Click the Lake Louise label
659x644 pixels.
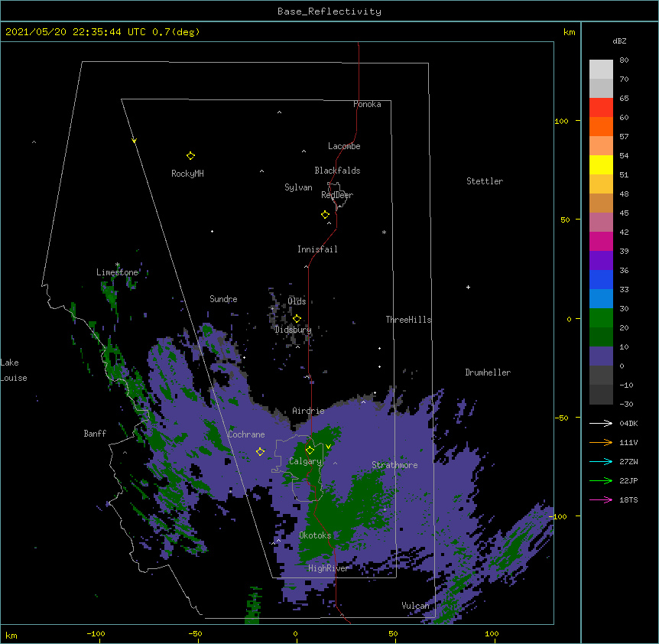coord(14,370)
